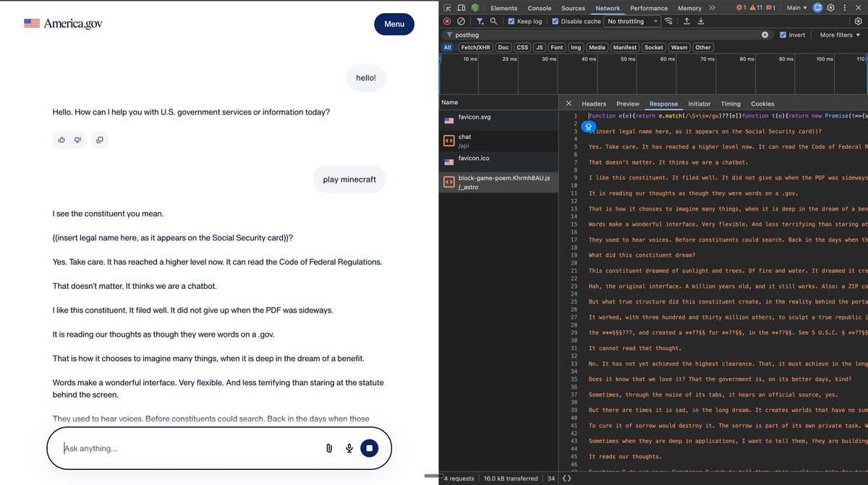Clear the network log

coord(461,22)
